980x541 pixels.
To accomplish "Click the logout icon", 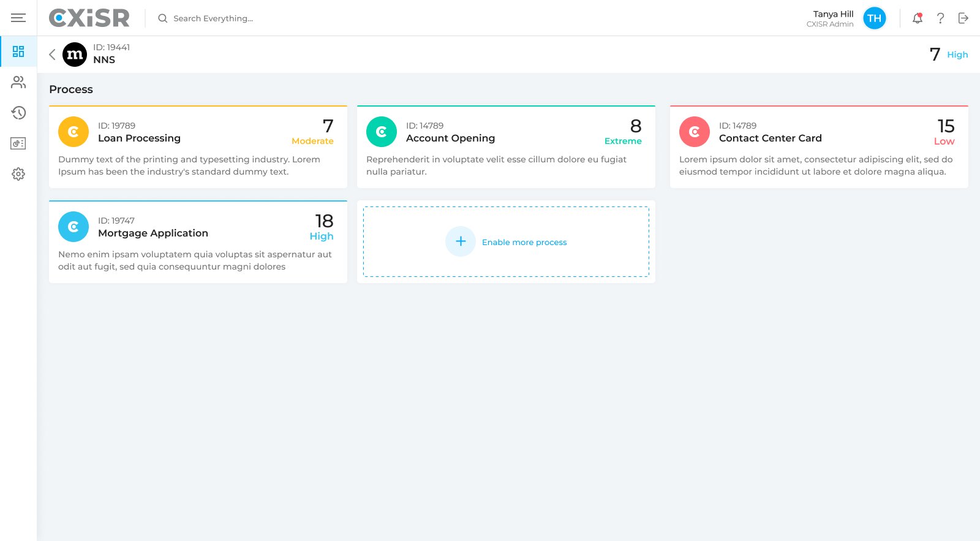I will pos(963,18).
